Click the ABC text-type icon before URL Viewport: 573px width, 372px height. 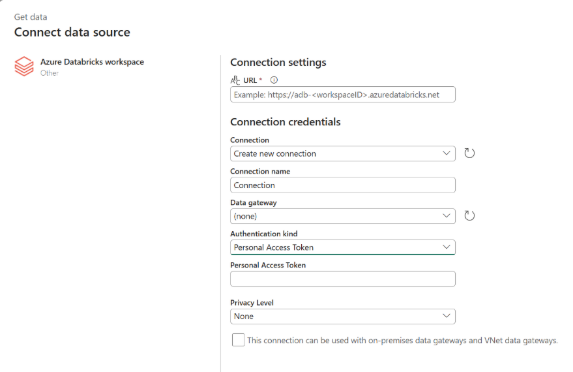tap(235, 80)
